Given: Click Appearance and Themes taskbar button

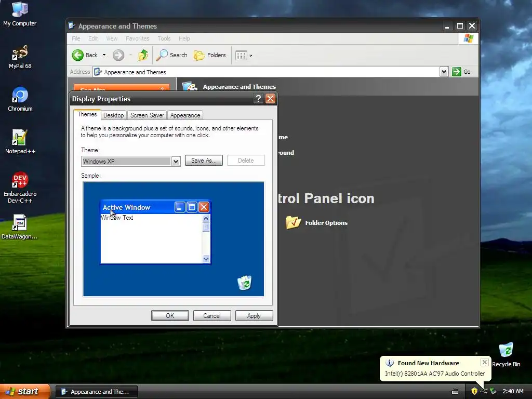Looking at the screenshot, I should (x=96, y=392).
